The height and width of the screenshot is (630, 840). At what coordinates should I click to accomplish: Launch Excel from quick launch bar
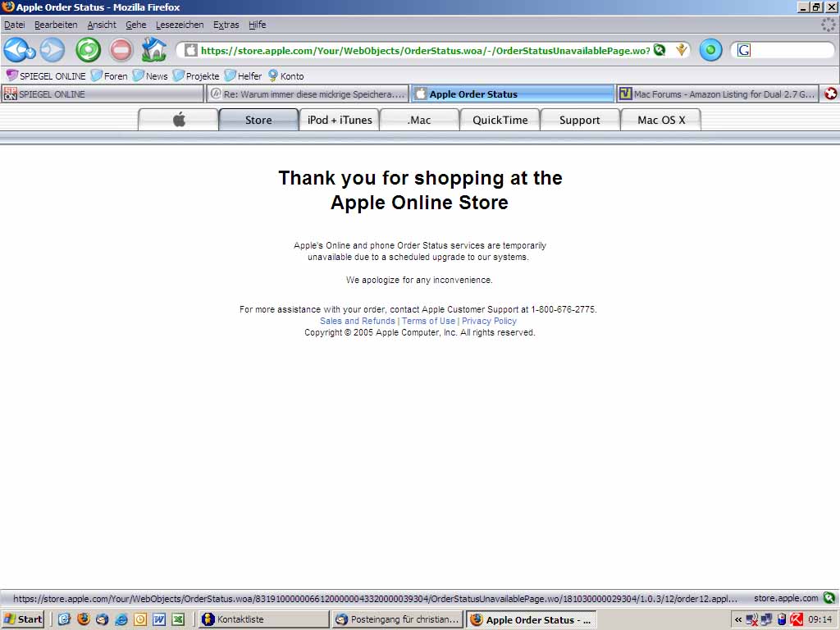(x=178, y=619)
